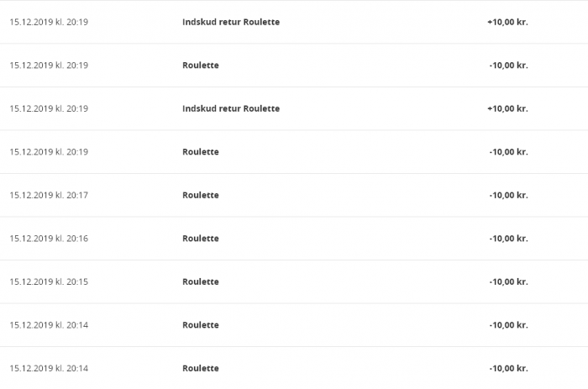Click the second +10,00 kr. amount
The image size is (588, 389).
click(507, 108)
